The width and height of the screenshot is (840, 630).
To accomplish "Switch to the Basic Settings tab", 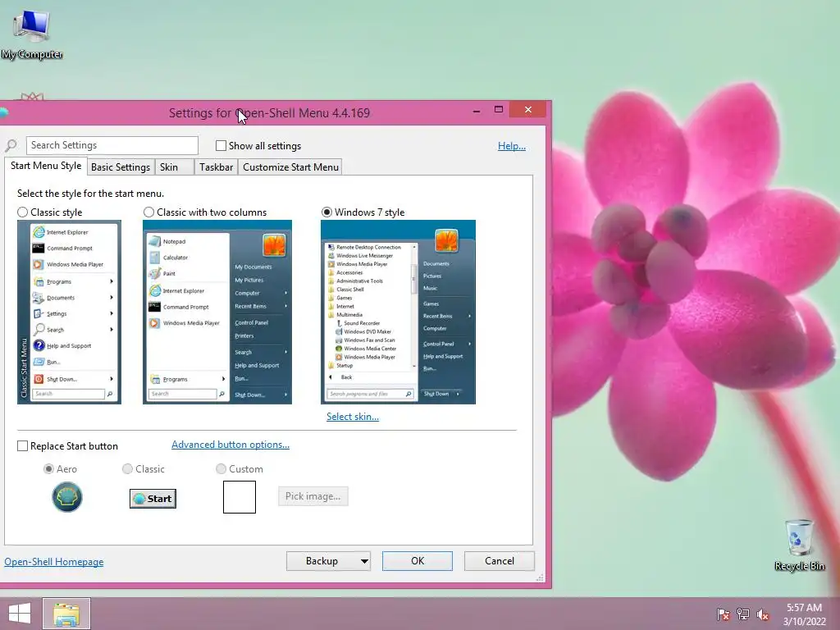I will click(121, 167).
